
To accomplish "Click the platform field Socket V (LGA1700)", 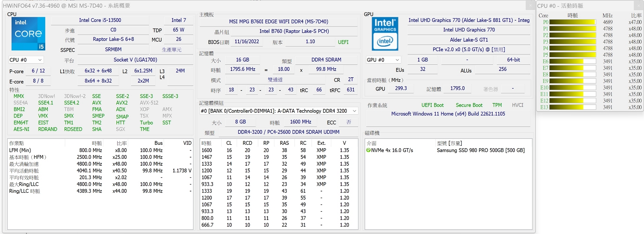I will click(135, 60).
